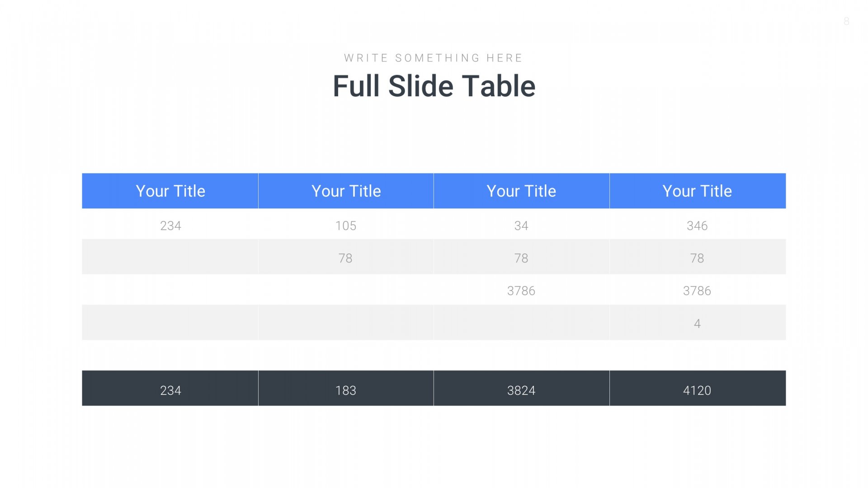Click the 183 total in the dark row
Image resolution: width=868 pixels, height=488 pixels.
[346, 390]
